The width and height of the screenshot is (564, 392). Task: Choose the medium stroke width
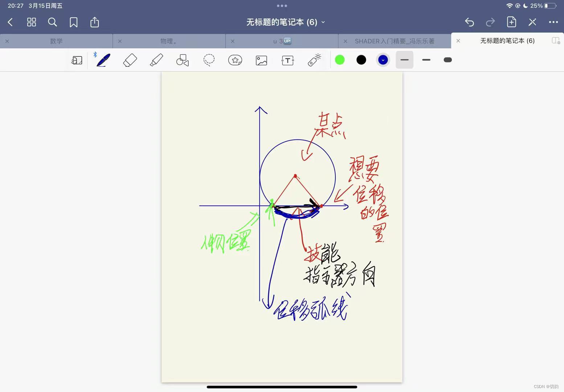click(x=426, y=60)
